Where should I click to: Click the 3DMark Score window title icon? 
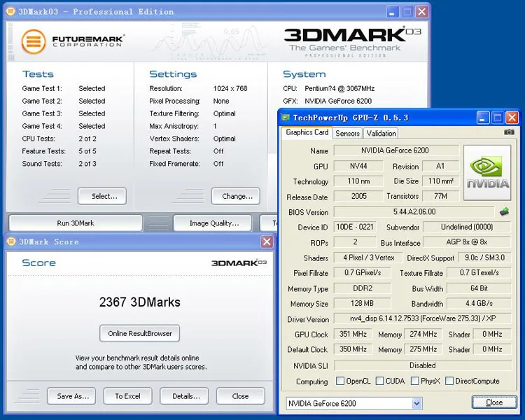pos(11,241)
